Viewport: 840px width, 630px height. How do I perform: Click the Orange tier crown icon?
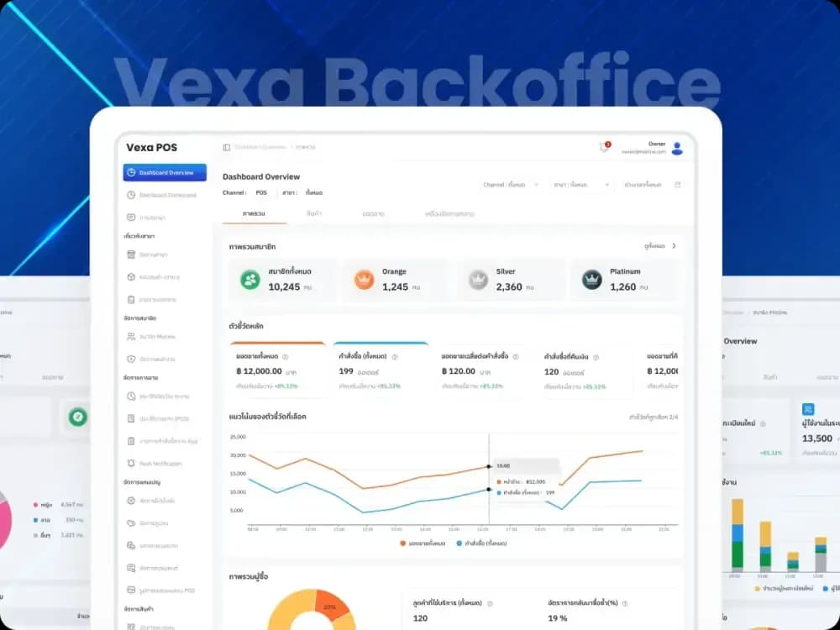(364, 280)
